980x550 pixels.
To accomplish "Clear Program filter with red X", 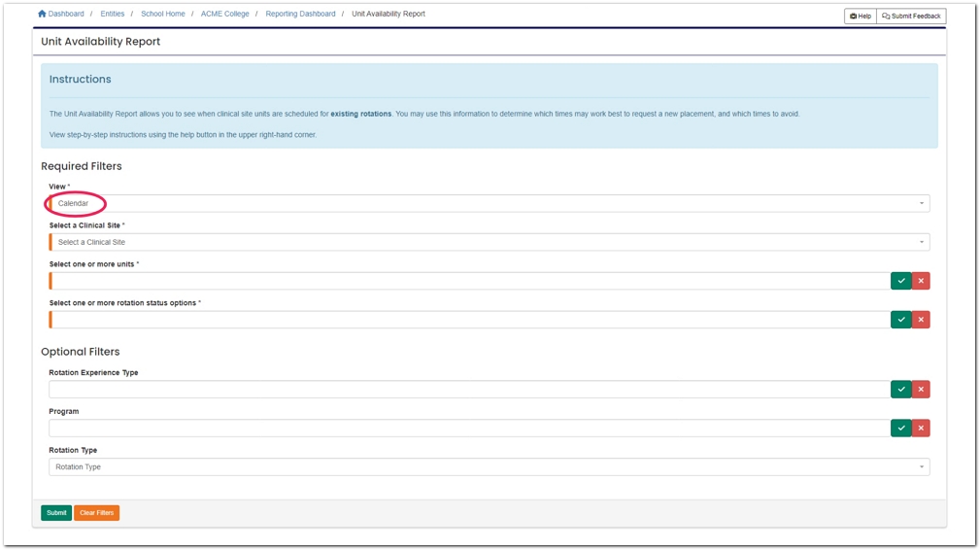I will pos(921,429).
